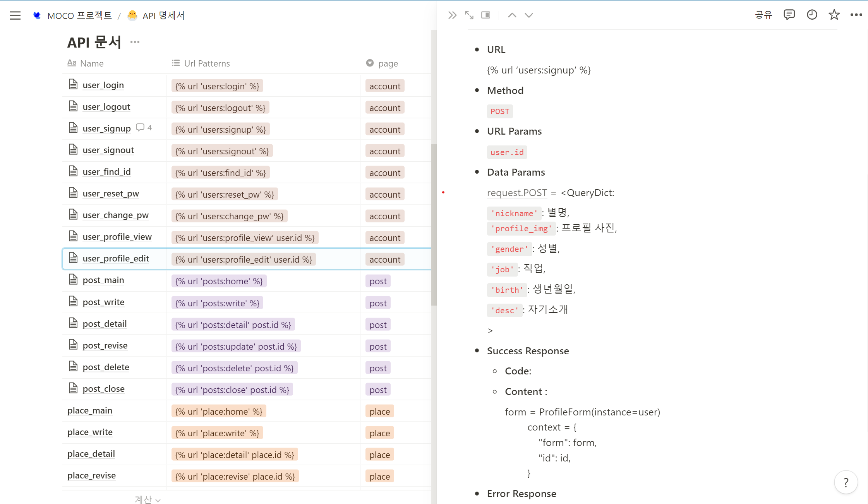Screen dimensions: 868x504
Task: Select the account tag in the user_login row
Action: (x=384, y=86)
